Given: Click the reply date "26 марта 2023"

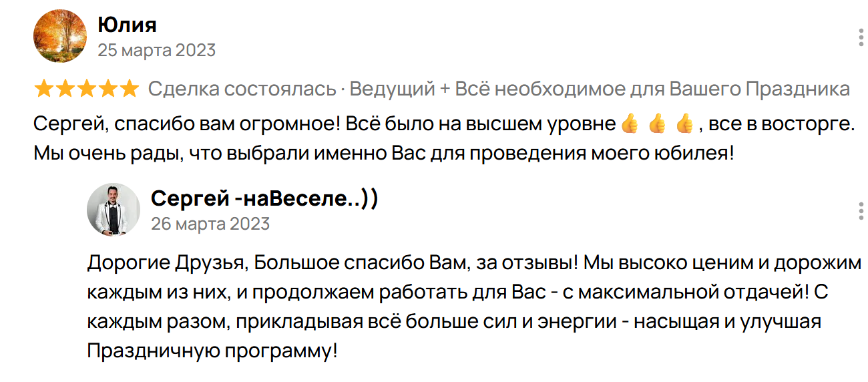Looking at the screenshot, I should 210,223.
